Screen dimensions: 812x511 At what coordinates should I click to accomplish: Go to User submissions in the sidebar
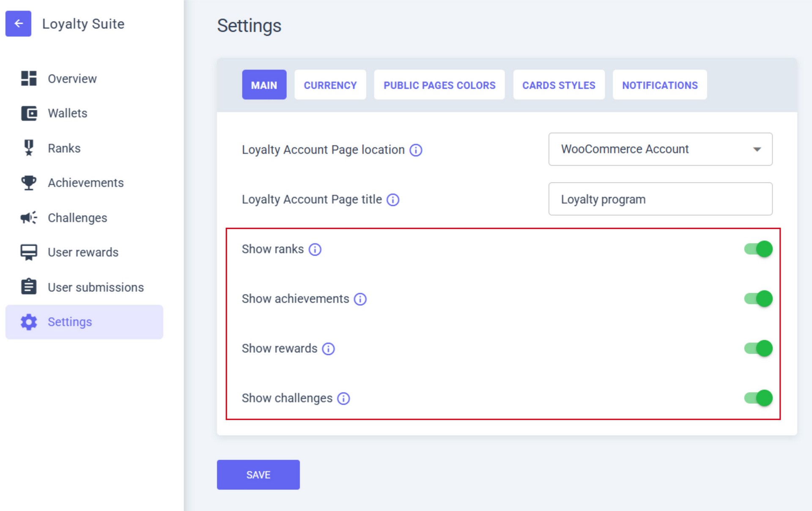[96, 287]
